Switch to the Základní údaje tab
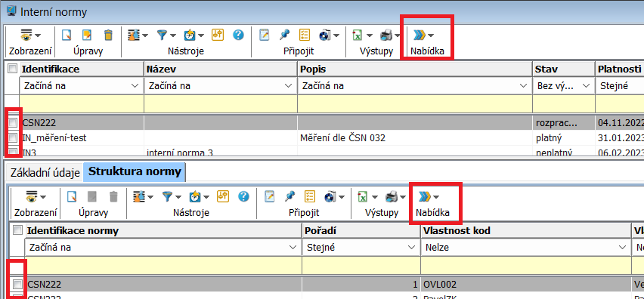 click(45, 173)
